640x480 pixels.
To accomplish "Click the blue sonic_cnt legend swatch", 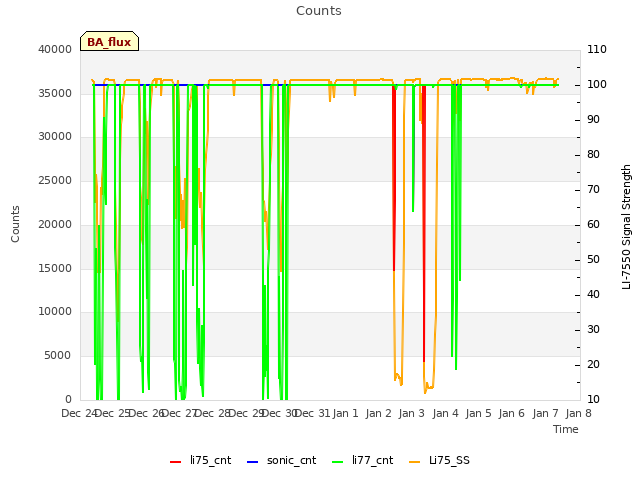I will pos(253,462).
